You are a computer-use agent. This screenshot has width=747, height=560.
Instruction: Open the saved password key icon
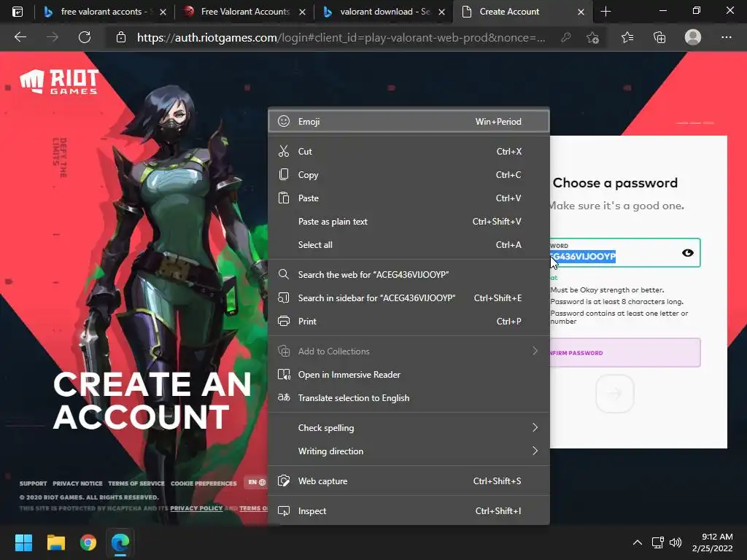(565, 37)
